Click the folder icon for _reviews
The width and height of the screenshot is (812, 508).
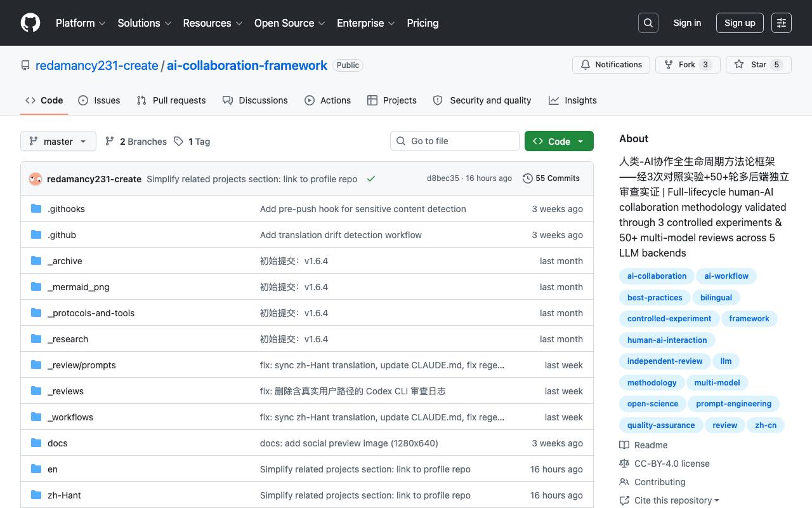pyautogui.click(x=36, y=391)
